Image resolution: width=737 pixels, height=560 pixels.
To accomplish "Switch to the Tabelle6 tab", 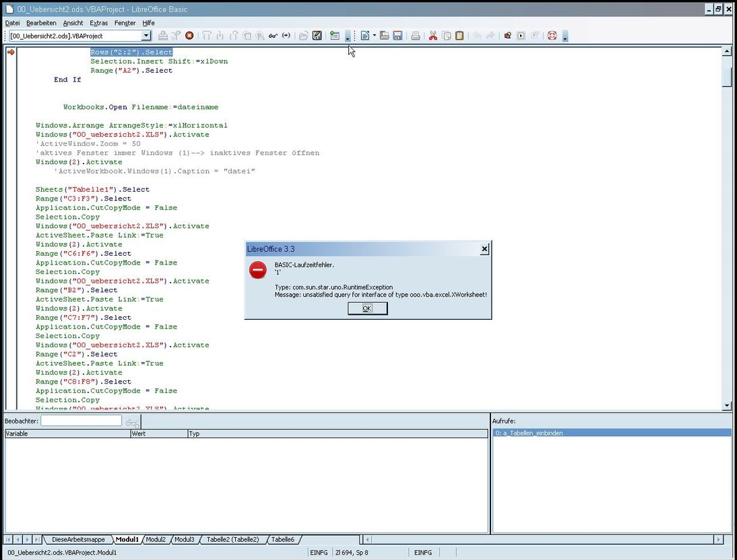I will coord(282,539).
